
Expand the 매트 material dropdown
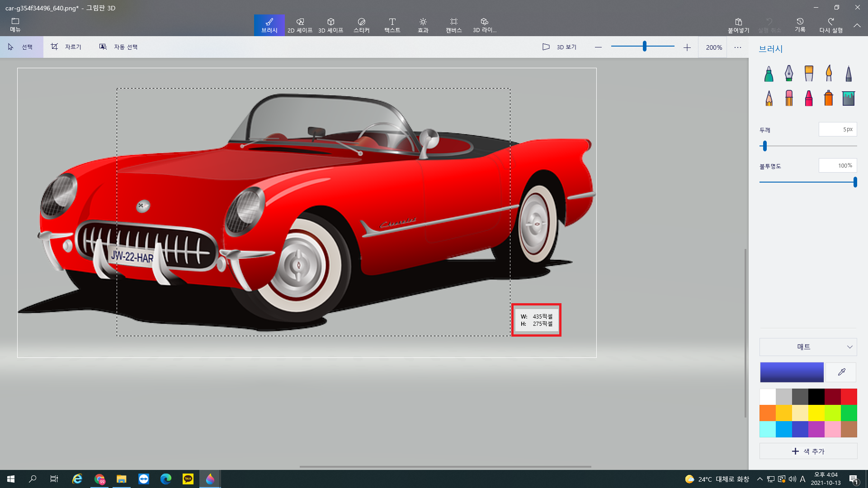click(x=808, y=347)
